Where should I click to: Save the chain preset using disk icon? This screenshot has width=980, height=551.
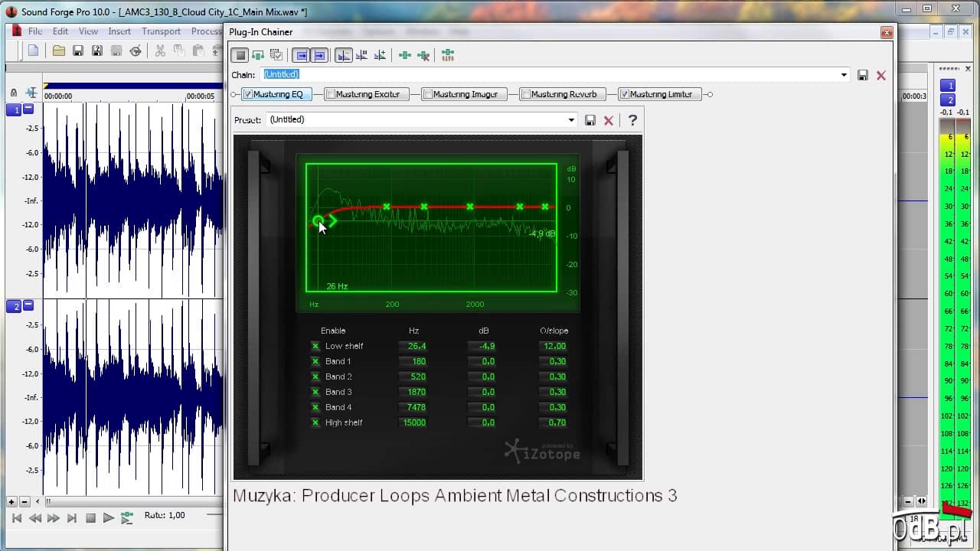click(x=863, y=75)
